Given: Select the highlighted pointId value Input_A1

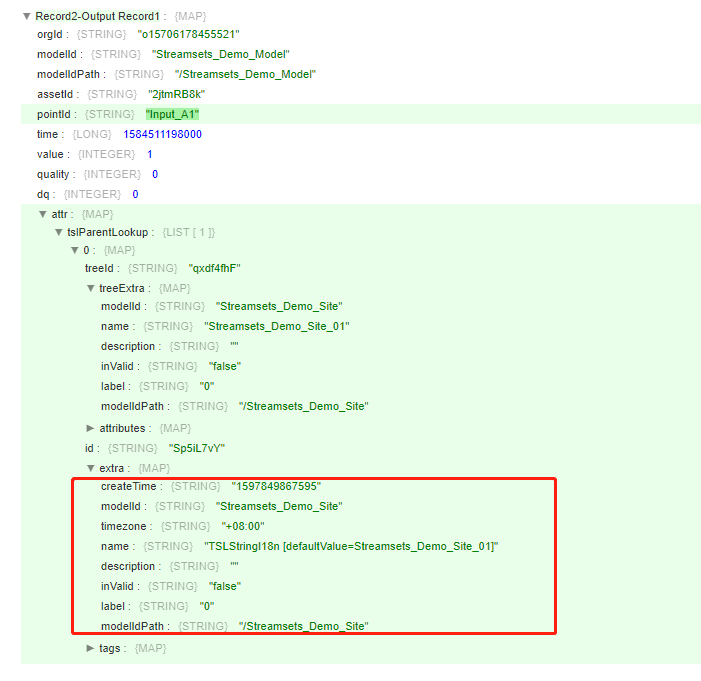Looking at the screenshot, I should (173, 115).
